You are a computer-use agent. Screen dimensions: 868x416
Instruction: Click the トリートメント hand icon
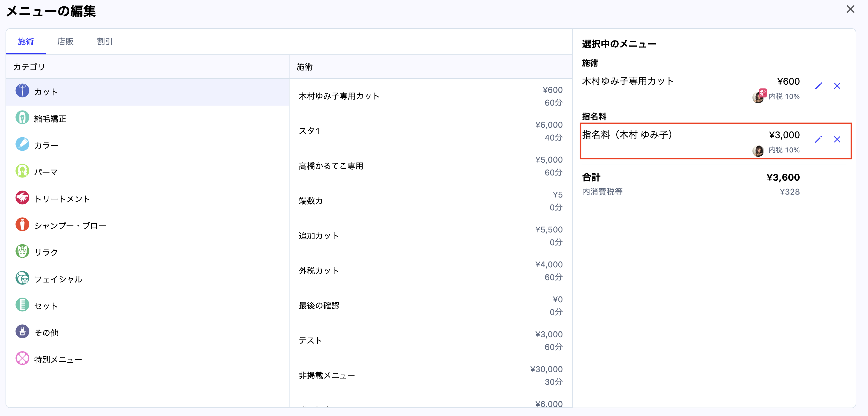click(x=22, y=198)
